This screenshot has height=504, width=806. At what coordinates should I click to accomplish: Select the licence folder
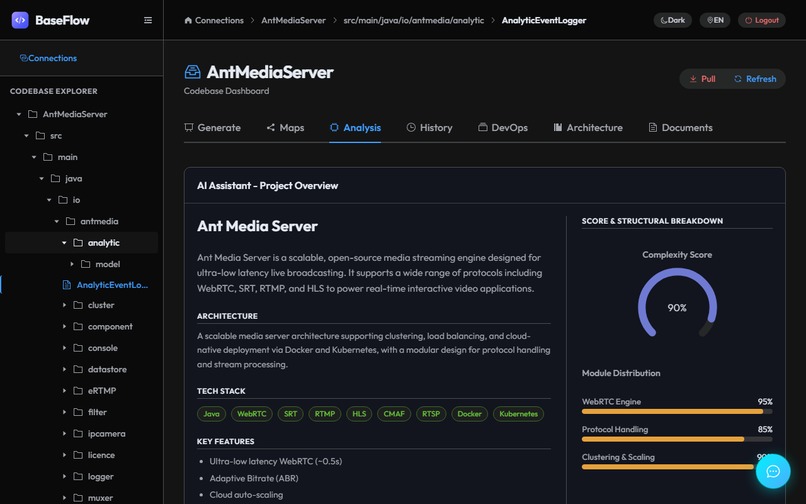pyautogui.click(x=101, y=455)
